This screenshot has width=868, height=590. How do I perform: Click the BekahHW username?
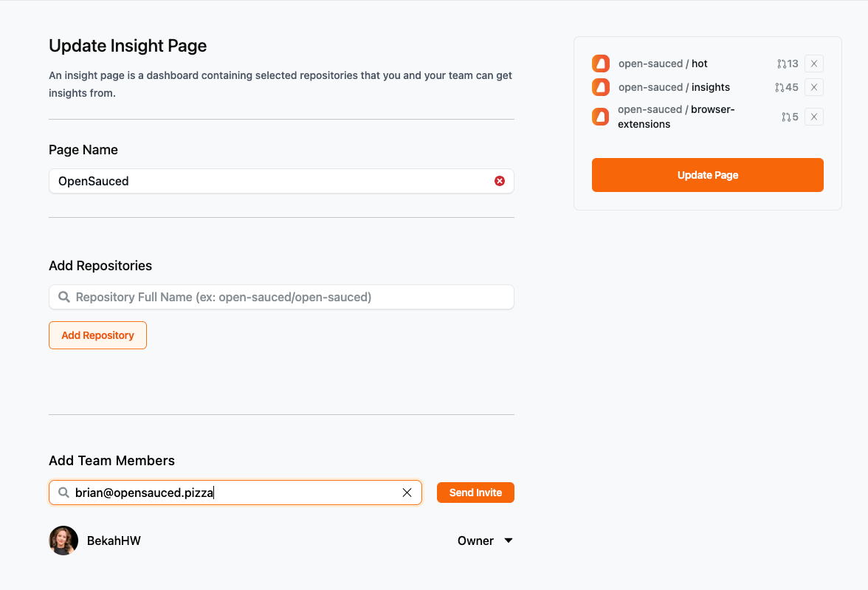pos(114,541)
